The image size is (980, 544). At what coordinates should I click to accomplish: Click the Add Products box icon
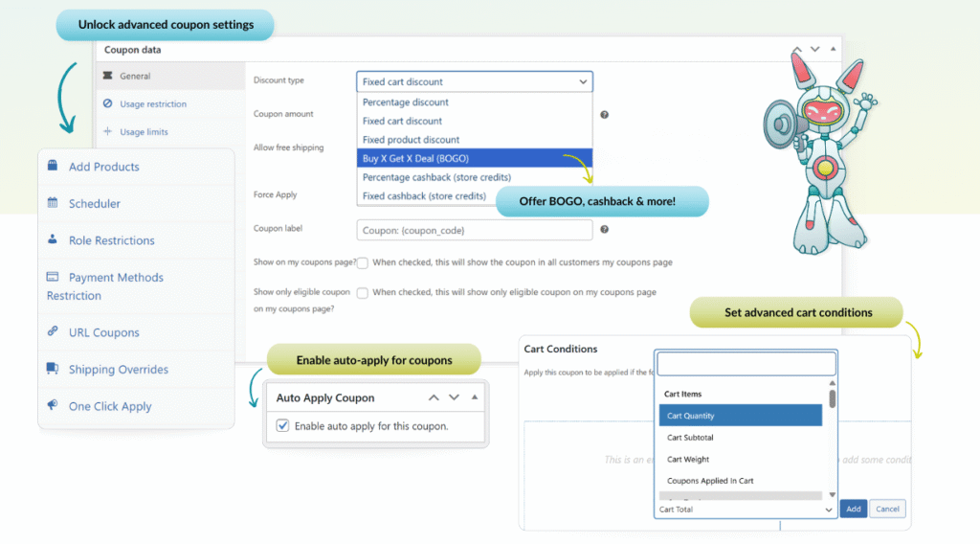click(x=53, y=166)
